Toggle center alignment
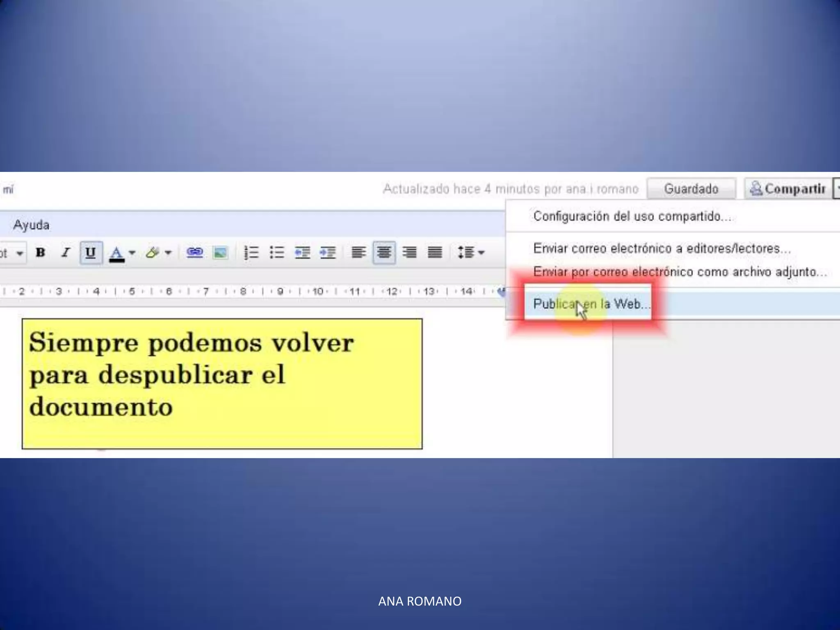The height and width of the screenshot is (630, 840). pyautogui.click(x=384, y=252)
